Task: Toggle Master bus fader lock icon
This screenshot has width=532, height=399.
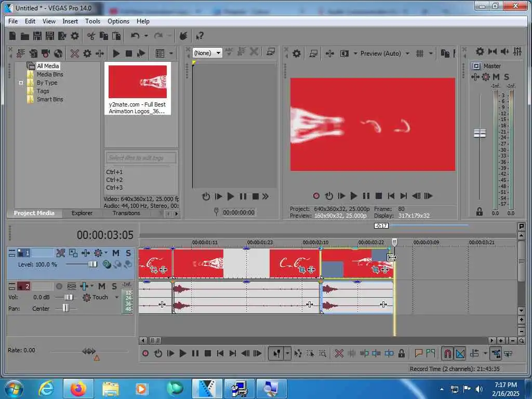Action: coord(479,211)
